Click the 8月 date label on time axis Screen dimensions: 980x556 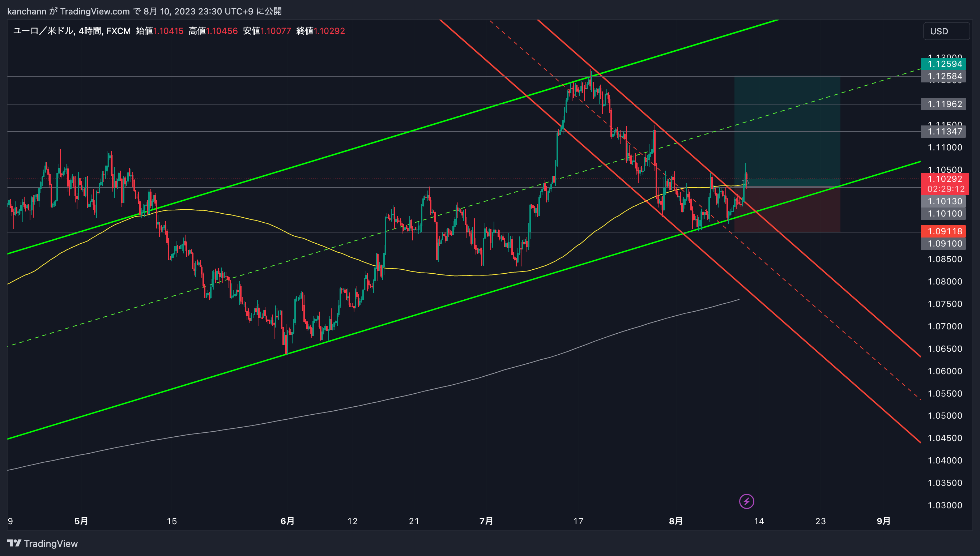click(x=676, y=521)
